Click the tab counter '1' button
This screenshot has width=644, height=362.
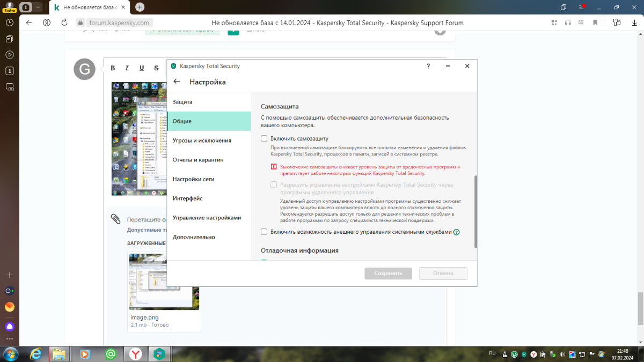tap(26, 8)
